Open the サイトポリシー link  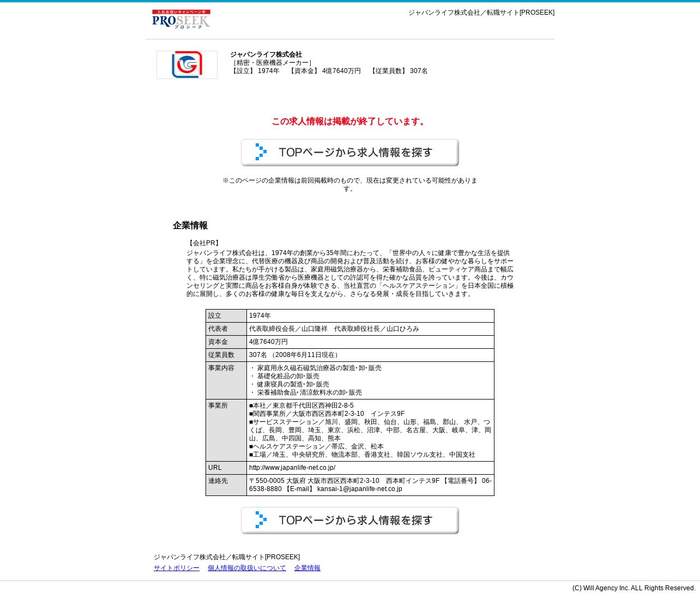point(177,568)
